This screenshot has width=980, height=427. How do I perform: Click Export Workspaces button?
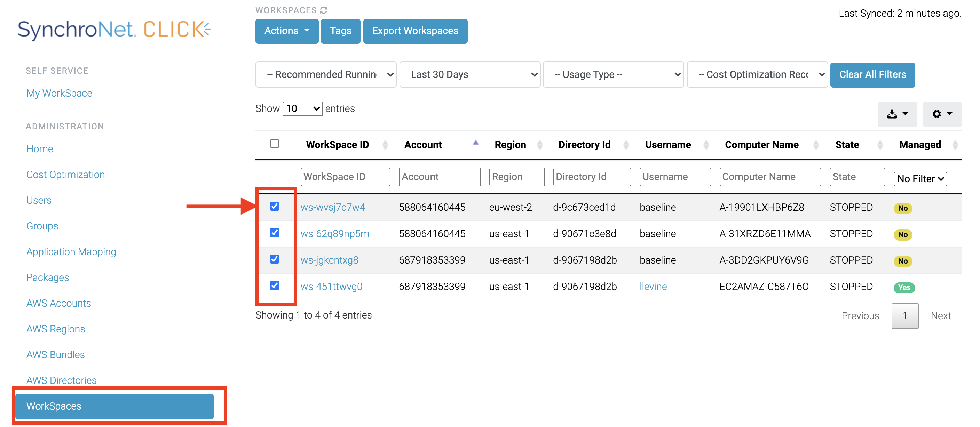coord(415,31)
